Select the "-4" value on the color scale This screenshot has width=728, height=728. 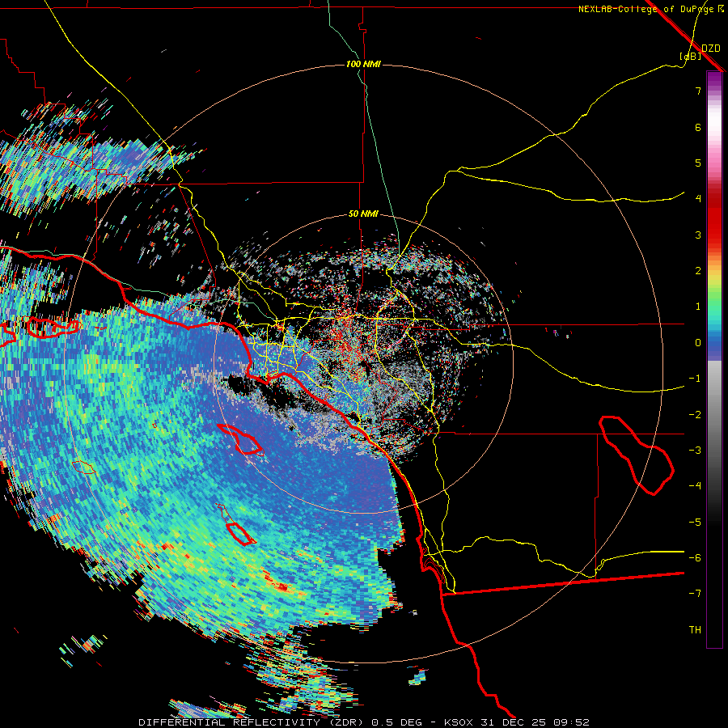[x=695, y=486]
